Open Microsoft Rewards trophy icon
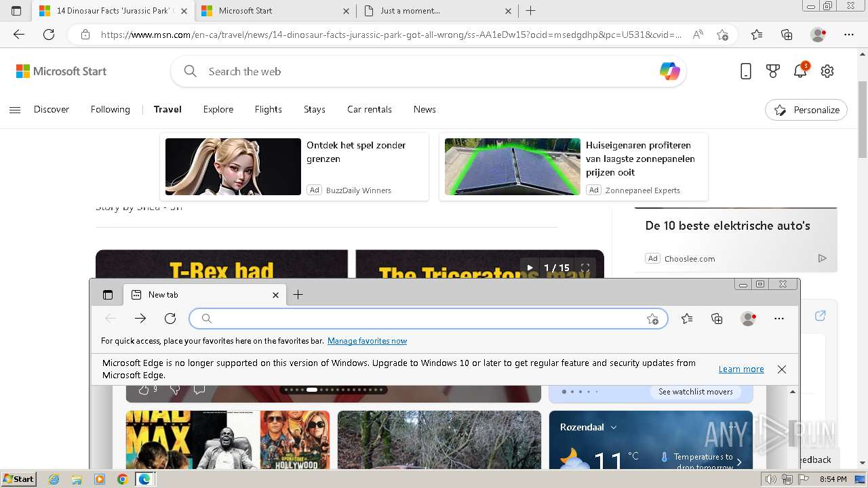Image resolution: width=868 pixels, height=488 pixels. tap(773, 71)
